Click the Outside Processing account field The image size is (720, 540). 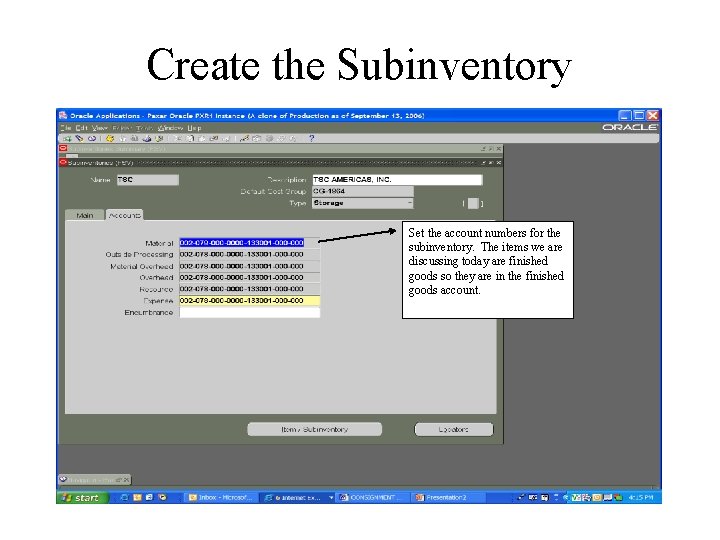click(249, 254)
